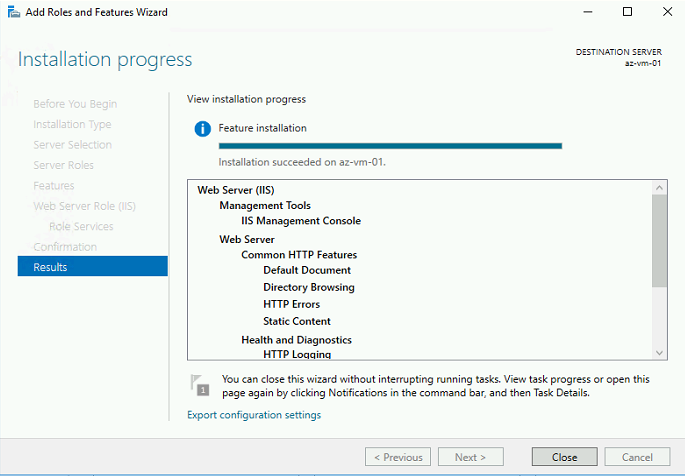Click the 'Feature installation' label
Viewport: 685px width, 476px height.
(x=263, y=128)
